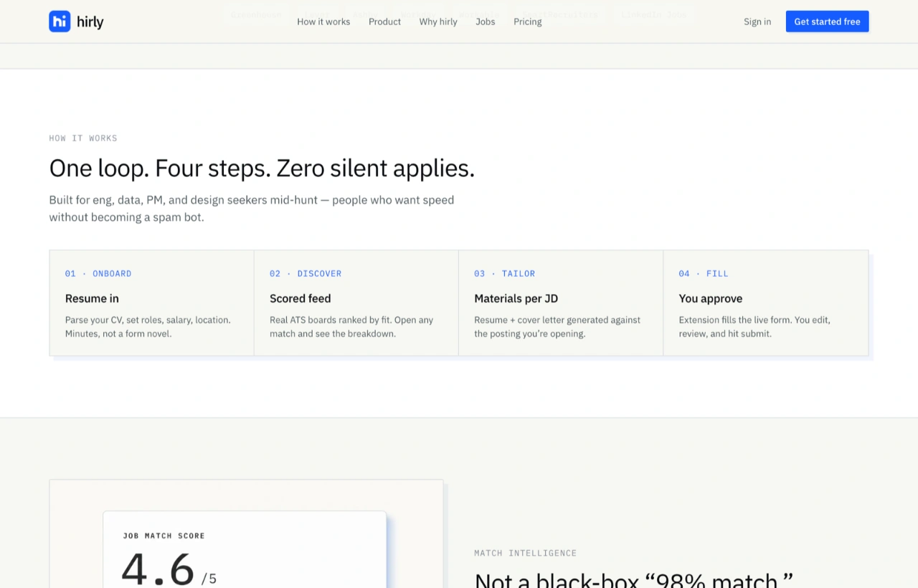Viewport: 918px width, 588px height.
Task: Click the Resume + cover letter description
Action: [557, 326]
